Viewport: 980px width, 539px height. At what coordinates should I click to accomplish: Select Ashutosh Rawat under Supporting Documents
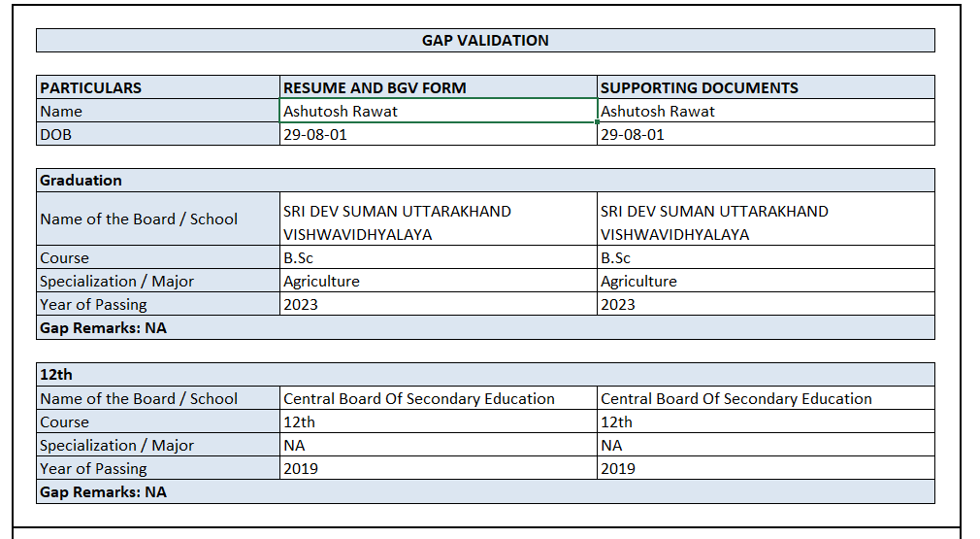pyautogui.click(x=765, y=112)
